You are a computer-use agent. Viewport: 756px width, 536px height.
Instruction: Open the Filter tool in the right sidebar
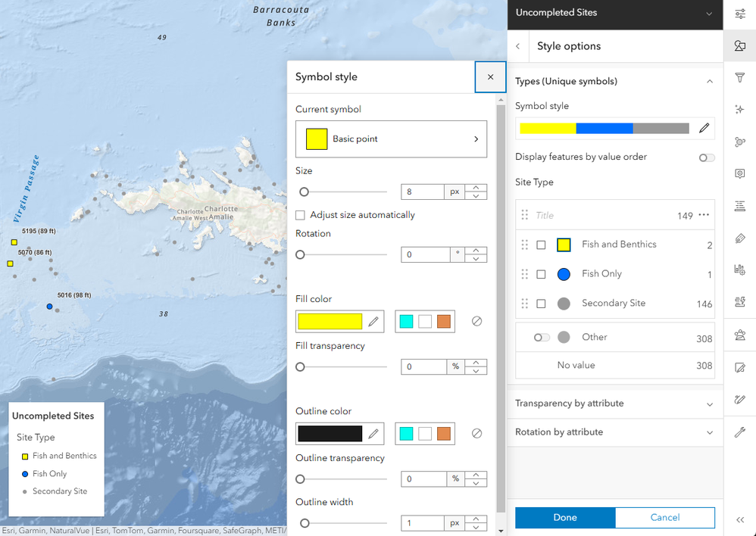(x=739, y=77)
